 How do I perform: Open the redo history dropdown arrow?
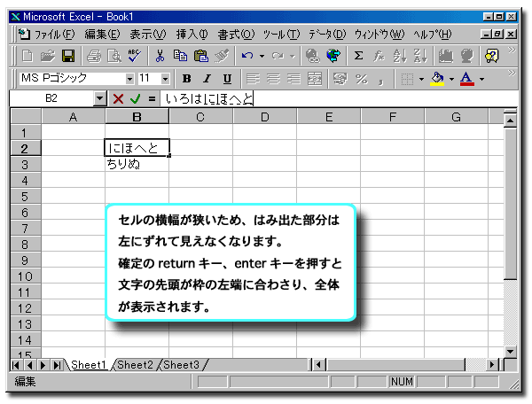pos(293,57)
